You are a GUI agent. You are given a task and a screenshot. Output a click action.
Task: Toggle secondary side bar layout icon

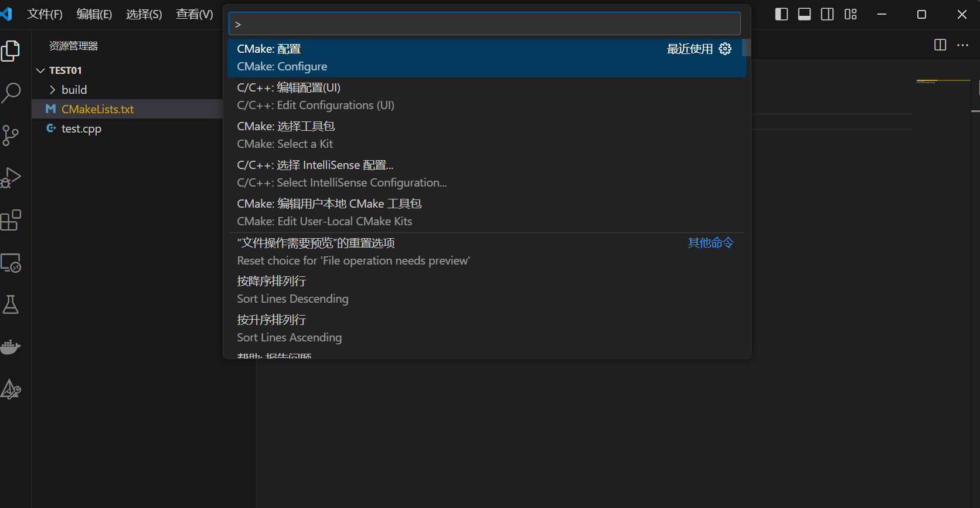click(x=827, y=14)
